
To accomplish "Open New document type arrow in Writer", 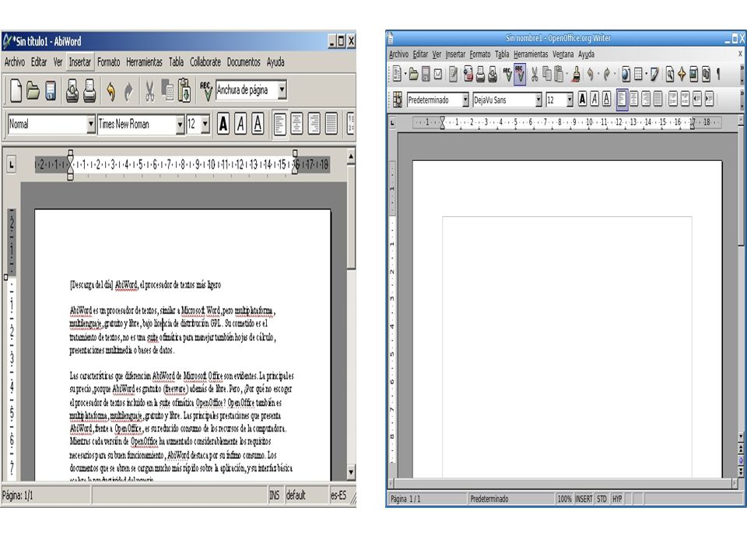I will [405, 74].
